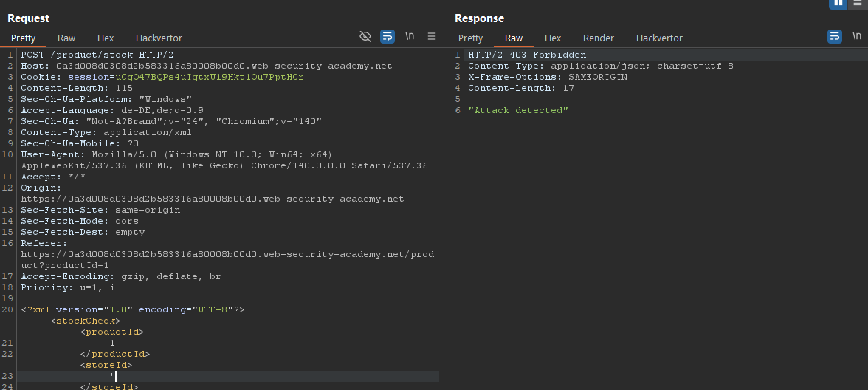Click the session cookie value in request
Viewport: 868px width, 390px height.
pyautogui.click(x=209, y=77)
